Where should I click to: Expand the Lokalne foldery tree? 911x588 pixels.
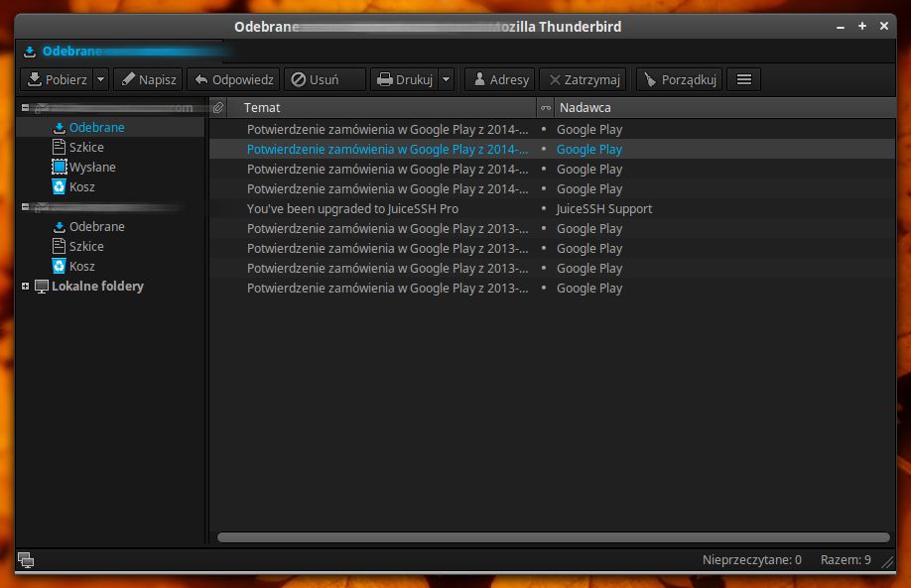(x=25, y=287)
